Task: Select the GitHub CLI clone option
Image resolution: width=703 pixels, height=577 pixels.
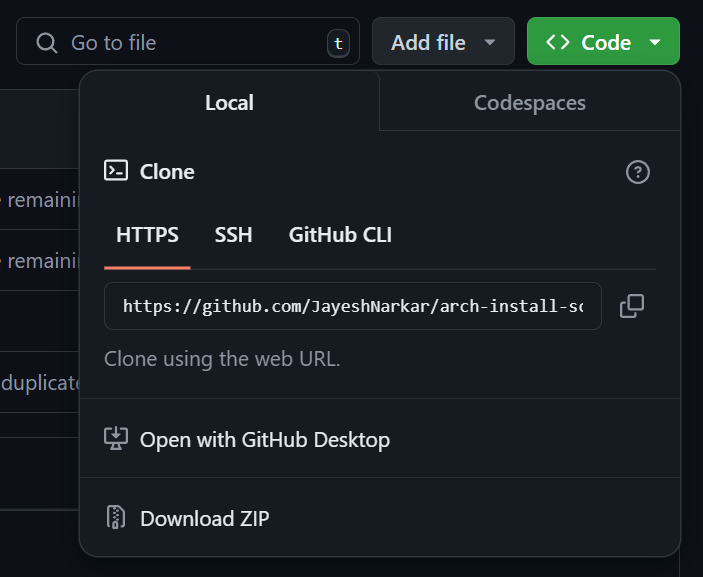Action: pos(340,235)
